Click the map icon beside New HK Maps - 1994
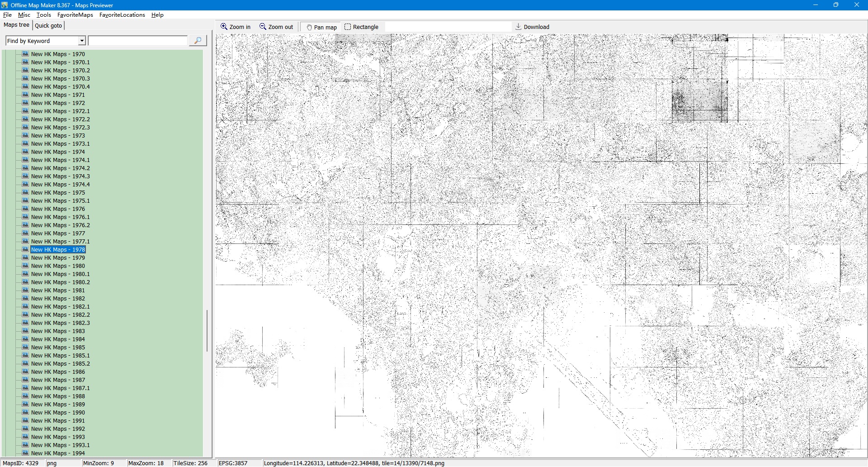 click(25, 453)
